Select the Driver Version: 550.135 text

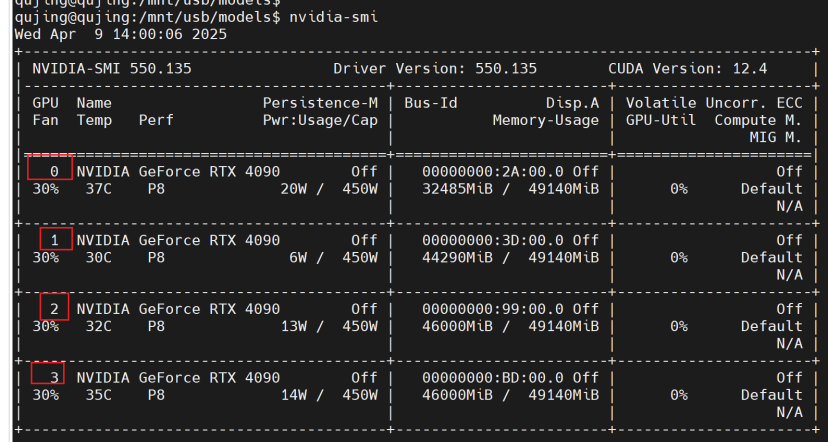[x=435, y=69]
